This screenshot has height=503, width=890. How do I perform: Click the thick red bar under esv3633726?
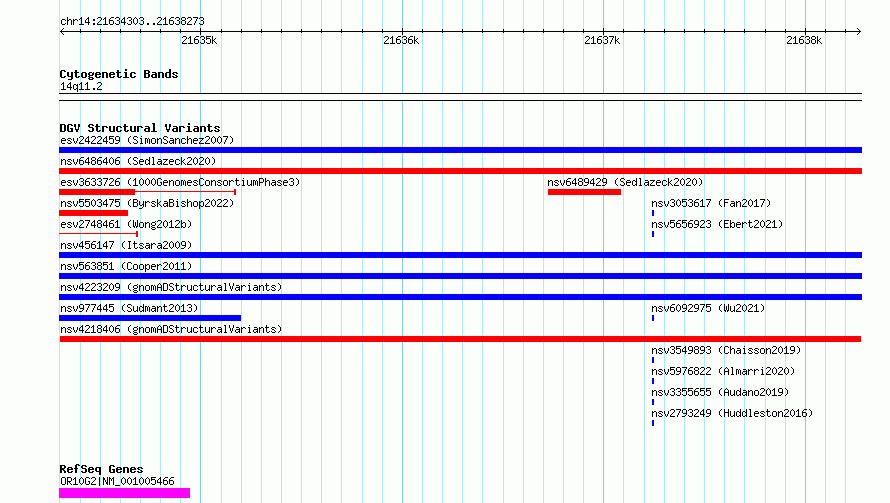point(97,192)
